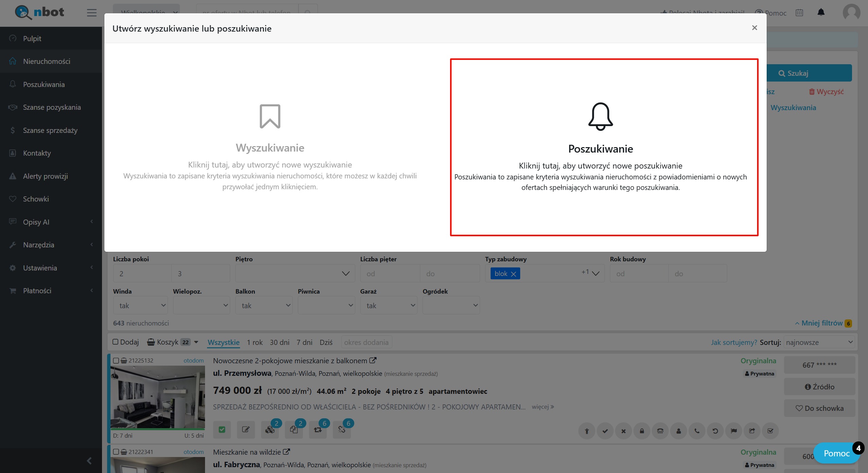
Task: Open the calendar icon in header
Action: [x=799, y=13]
